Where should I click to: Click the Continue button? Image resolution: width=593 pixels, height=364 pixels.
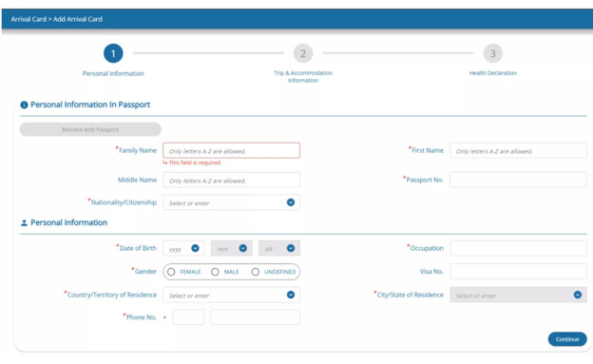[x=567, y=339]
